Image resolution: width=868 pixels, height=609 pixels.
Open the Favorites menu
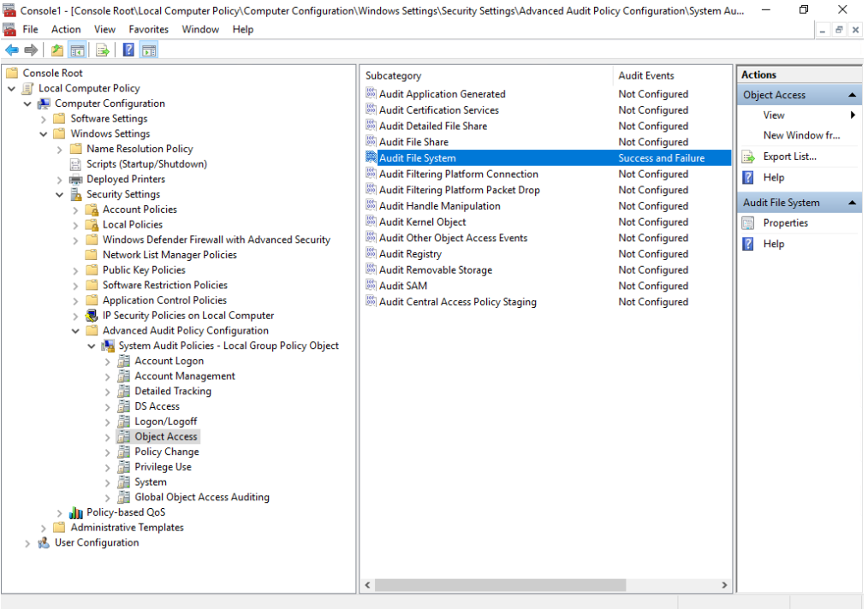point(148,29)
